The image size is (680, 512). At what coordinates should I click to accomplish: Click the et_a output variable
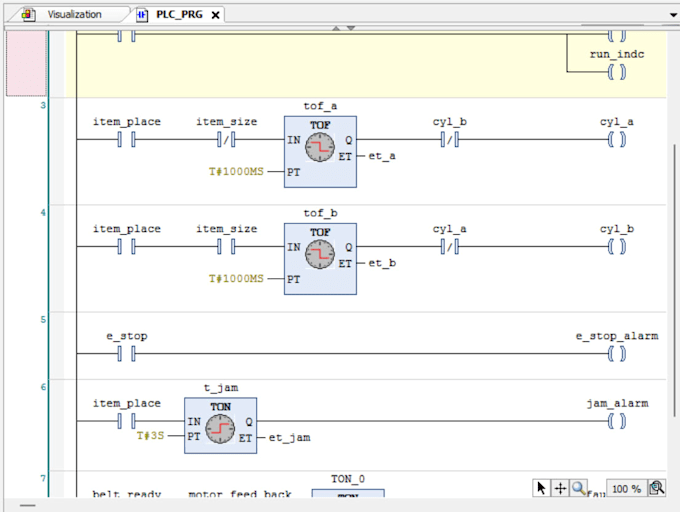tap(382, 156)
